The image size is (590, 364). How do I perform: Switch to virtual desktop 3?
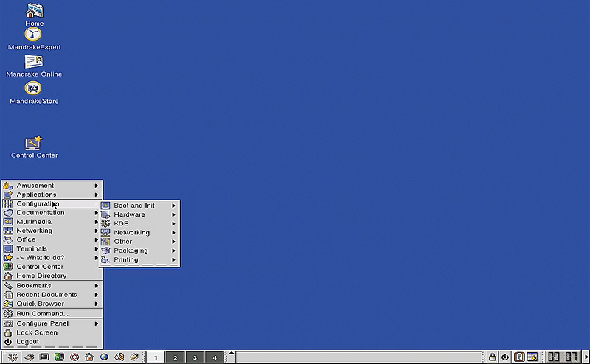click(195, 357)
